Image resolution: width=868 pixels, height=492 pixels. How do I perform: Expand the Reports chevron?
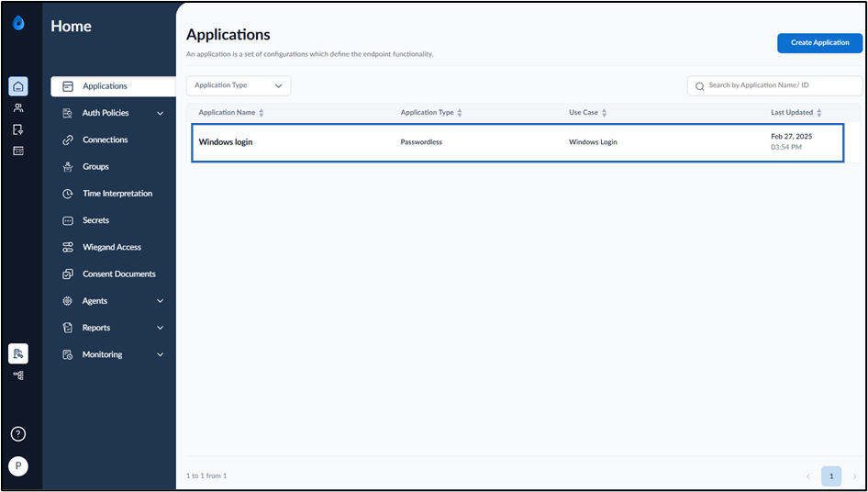tap(161, 328)
